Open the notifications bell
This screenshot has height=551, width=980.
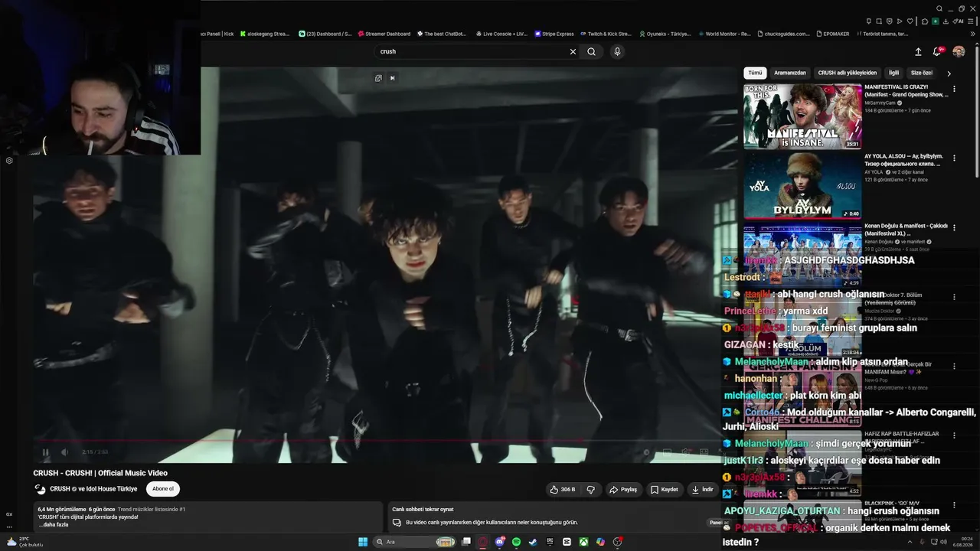click(937, 52)
